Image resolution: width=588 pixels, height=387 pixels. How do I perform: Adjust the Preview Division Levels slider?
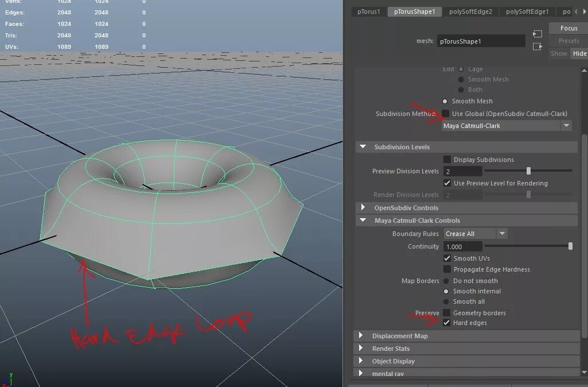pos(528,171)
